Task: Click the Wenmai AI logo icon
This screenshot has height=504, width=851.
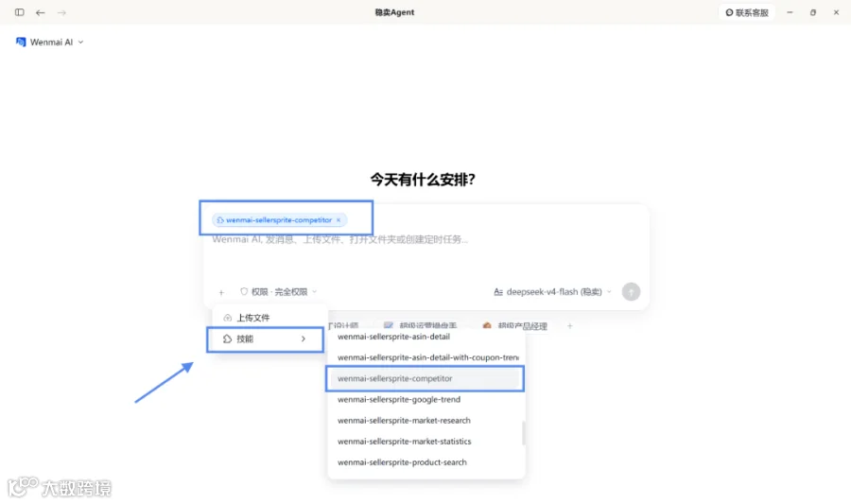Action: [x=21, y=42]
